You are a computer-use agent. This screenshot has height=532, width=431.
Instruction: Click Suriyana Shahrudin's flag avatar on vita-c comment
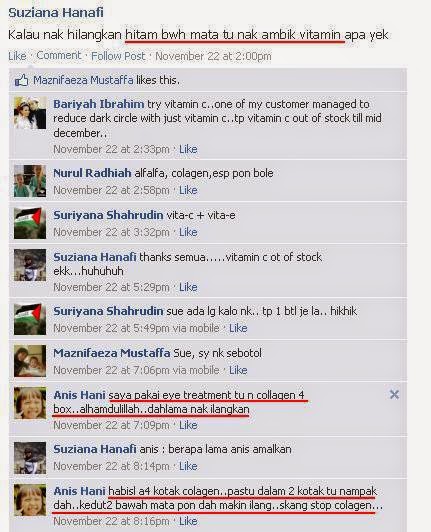[x=30, y=223]
